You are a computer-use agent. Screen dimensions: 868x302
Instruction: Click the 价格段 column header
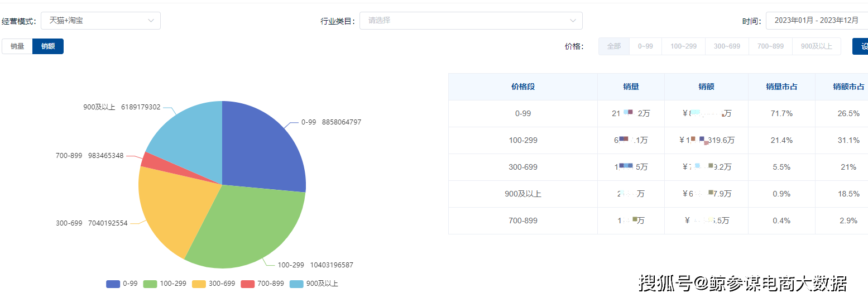(523, 87)
